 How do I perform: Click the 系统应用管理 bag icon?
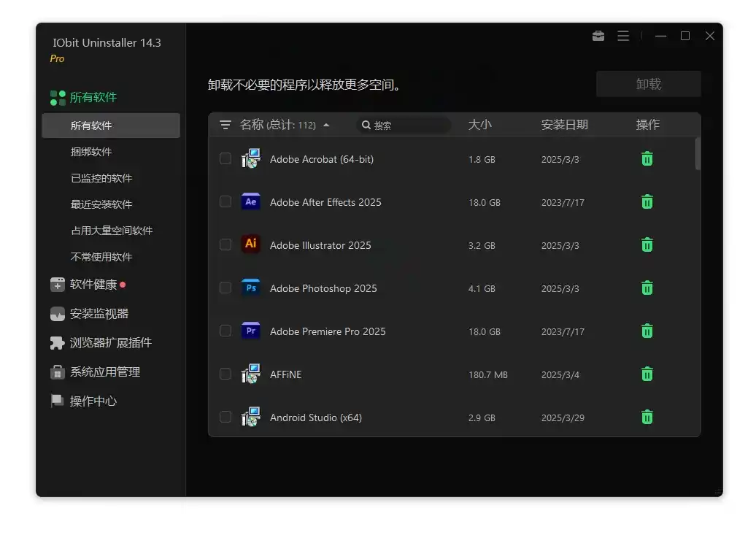pos(58,372)
